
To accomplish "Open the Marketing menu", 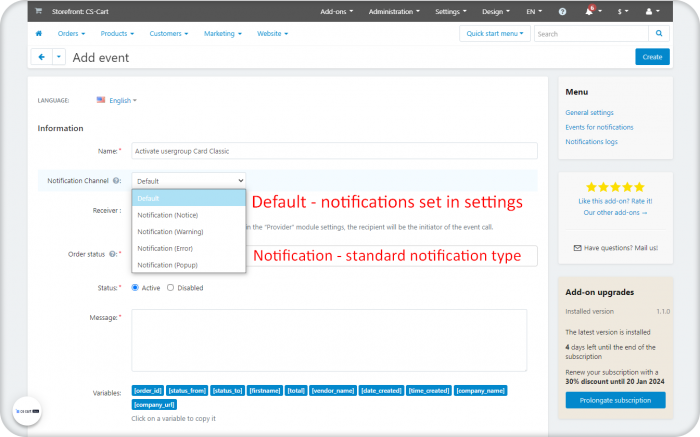I will tap(222, 33).
